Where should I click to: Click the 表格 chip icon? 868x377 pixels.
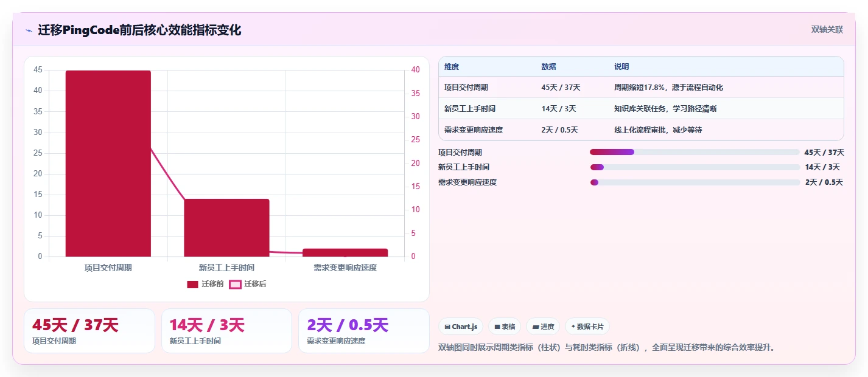(497, 327)
